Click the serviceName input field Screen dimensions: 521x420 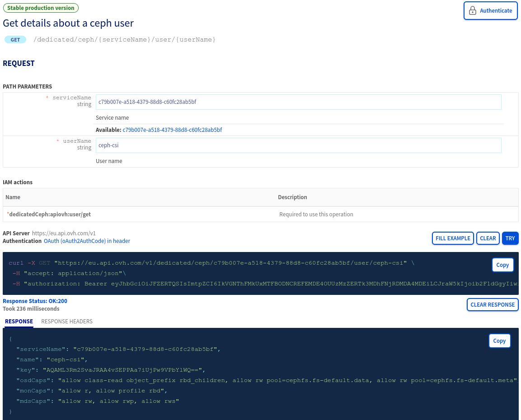298,102
